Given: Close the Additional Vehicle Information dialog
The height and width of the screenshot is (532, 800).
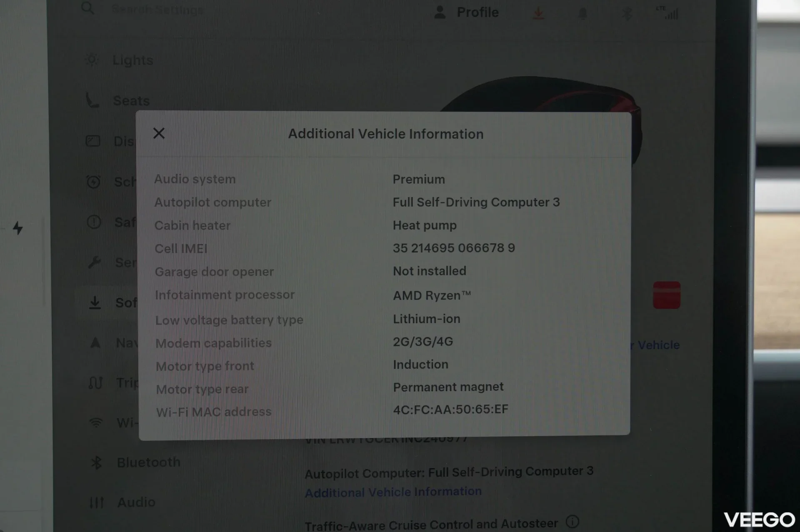Looking at the screenshot, I should pyautogui.click(x=159, y=133).
